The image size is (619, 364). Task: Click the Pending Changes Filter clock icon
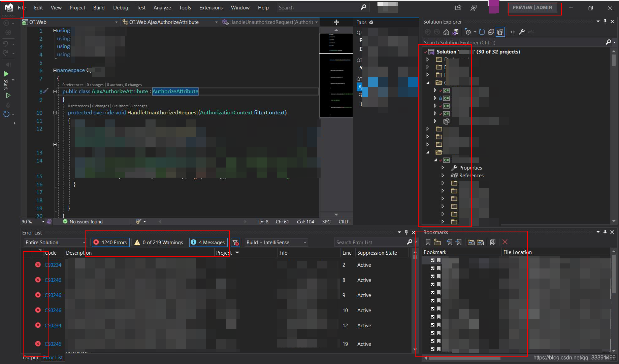point(468,32)
